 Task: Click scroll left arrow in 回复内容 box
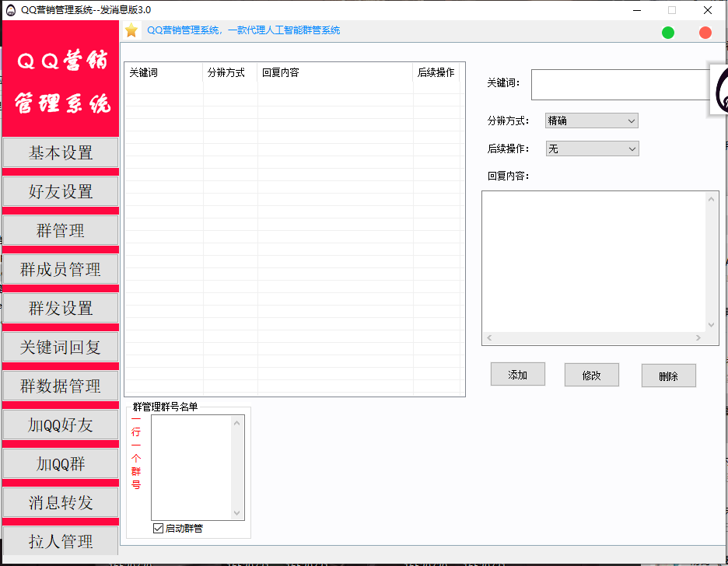[489, 338]
